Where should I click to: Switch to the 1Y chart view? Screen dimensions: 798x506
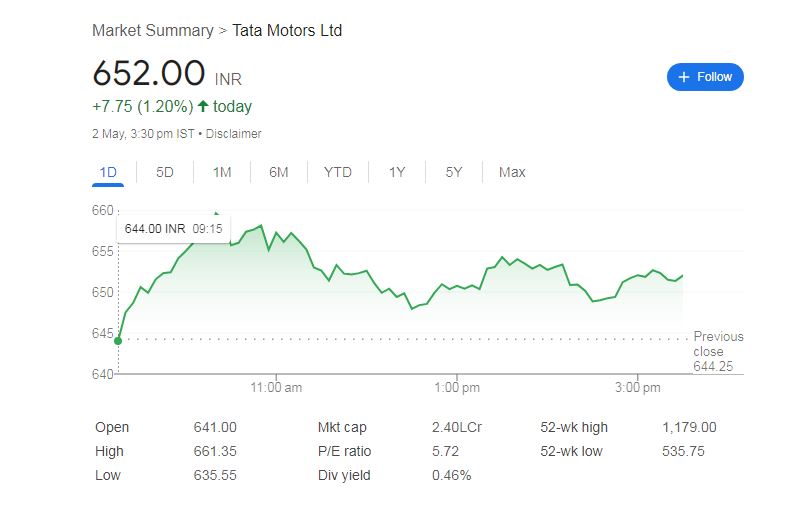click(x=397, y=172)
